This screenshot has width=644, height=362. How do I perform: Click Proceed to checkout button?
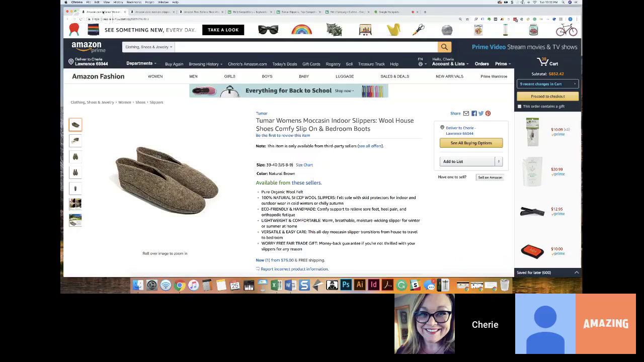click(x=547, y=96)
